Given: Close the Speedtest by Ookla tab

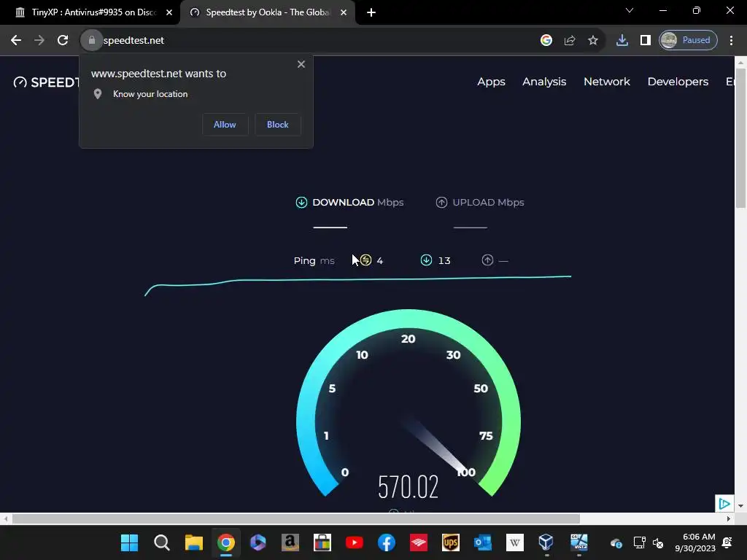Looking at the screenshot, I should [344, 13].
